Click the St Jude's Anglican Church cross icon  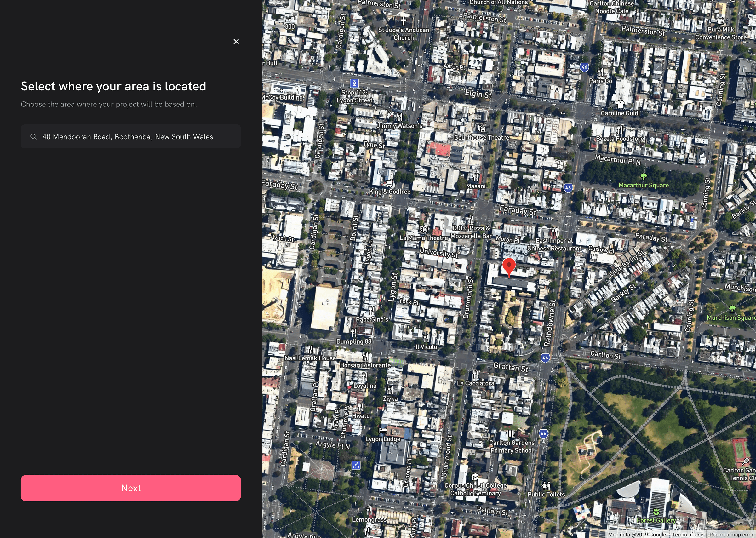pyautogui.click(x=404, y=21)
